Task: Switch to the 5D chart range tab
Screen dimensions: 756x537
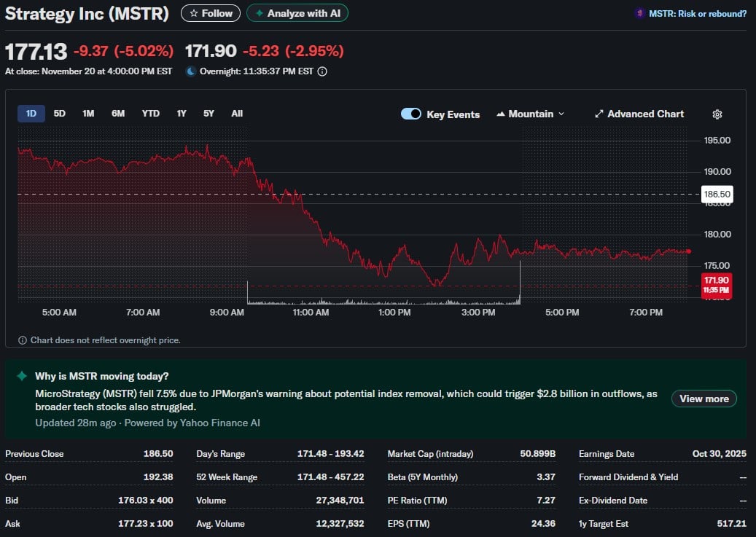Action: (x=59, y=114)
